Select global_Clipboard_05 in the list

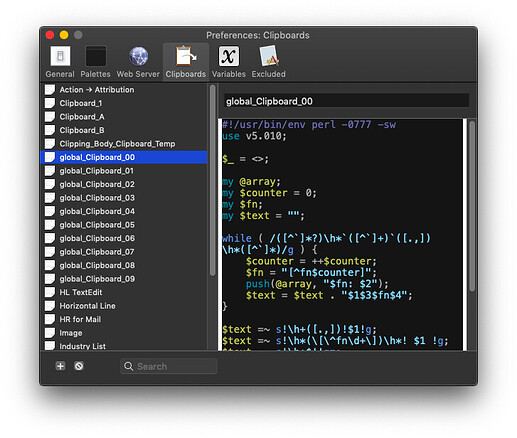pyautogui.click(x=124, y=225)
